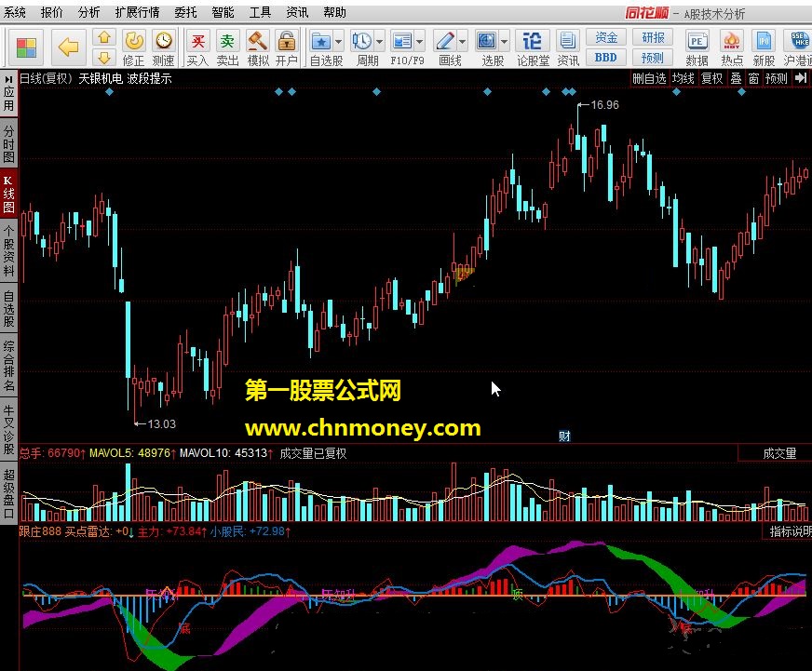
Task: Expand the F10/F9 dropdown arrow
Action: coord(420,41)
